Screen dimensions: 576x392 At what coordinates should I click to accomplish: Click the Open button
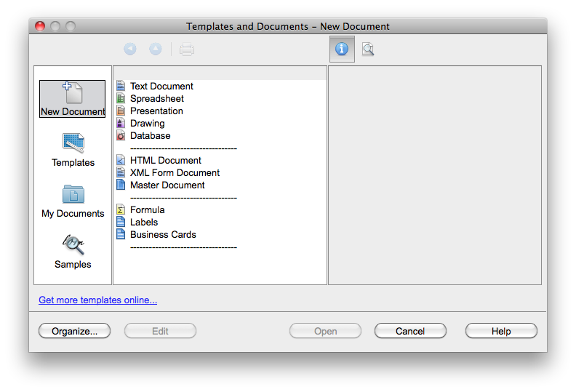click(x=326, y=331)
